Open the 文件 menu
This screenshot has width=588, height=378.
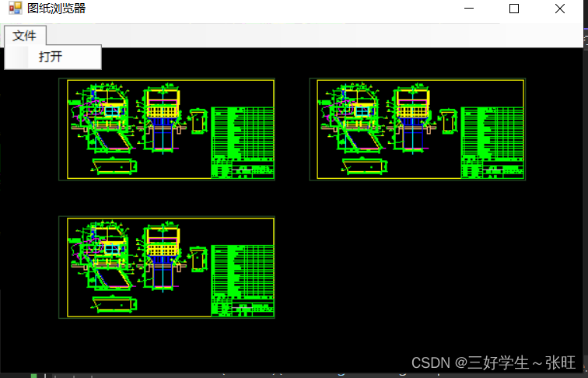tap(25, 36)
